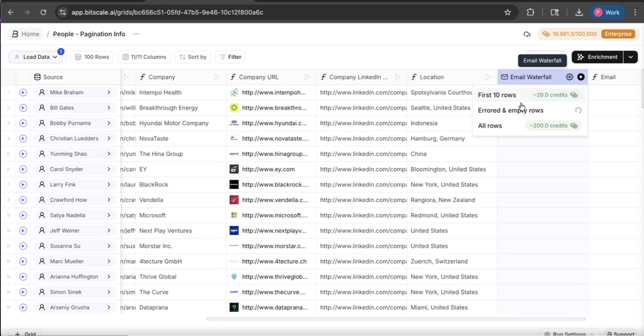
Task: Select the All rows run option
Action: click(x=490, y=126)
